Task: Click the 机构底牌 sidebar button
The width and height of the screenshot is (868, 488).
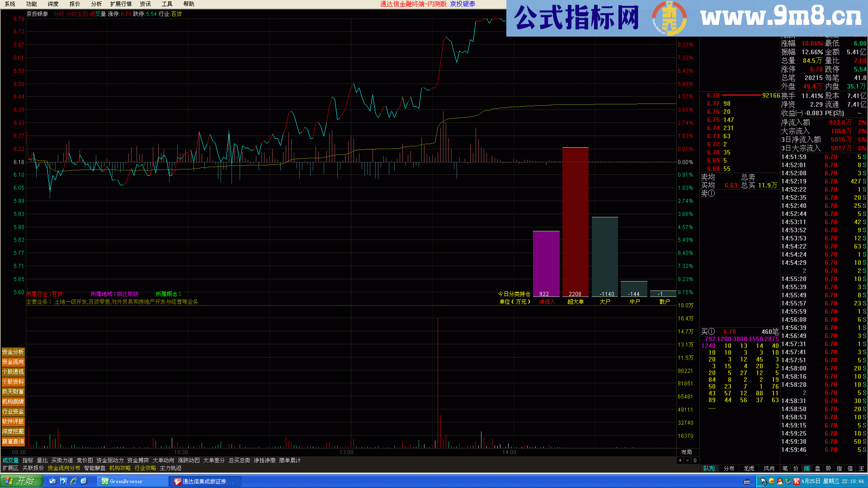Action: pos(13,402)
